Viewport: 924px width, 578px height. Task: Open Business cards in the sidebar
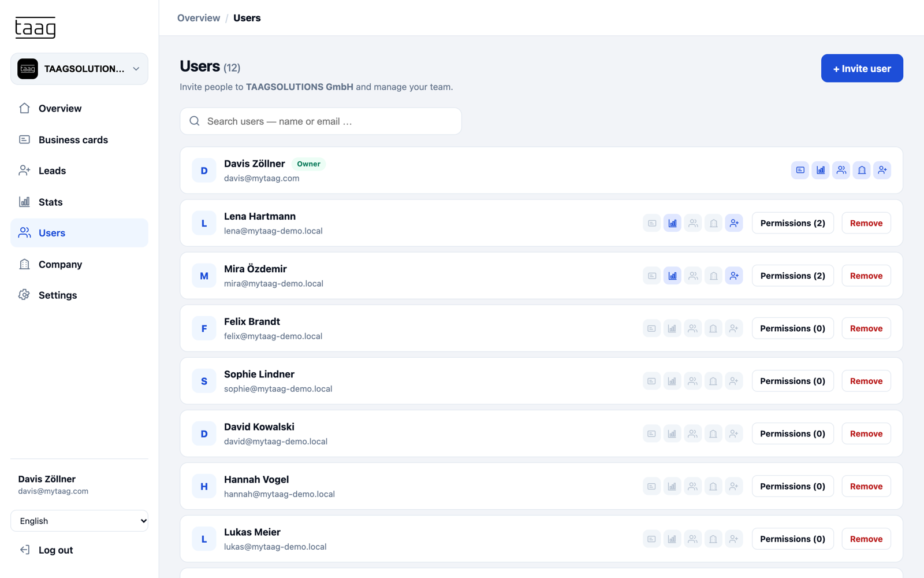79,139
